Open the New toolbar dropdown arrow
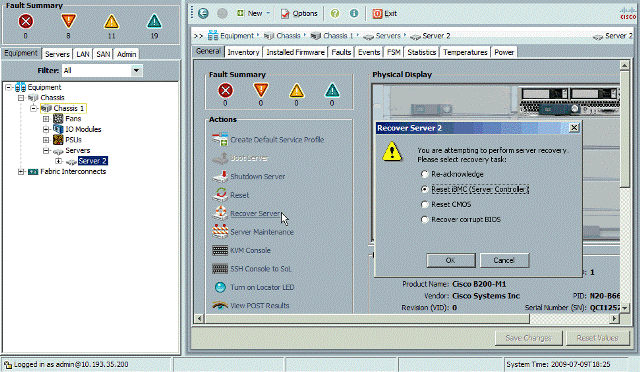640x372 pixels. [268, 13]
